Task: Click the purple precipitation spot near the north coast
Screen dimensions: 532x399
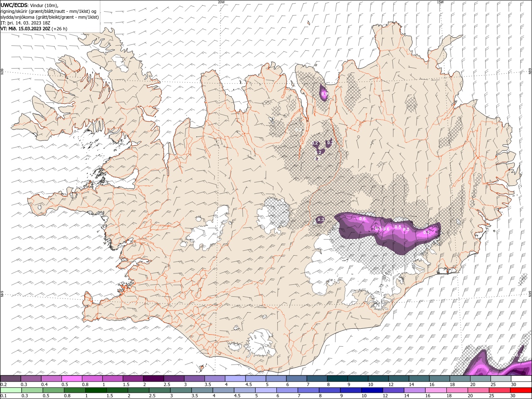Action: (x=324, y=93)
